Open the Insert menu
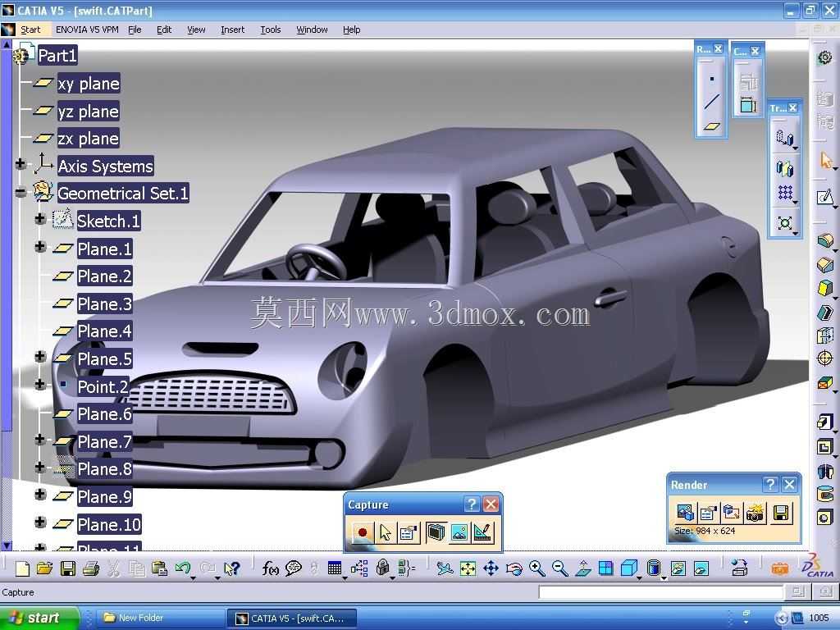 tap(232, 30)
